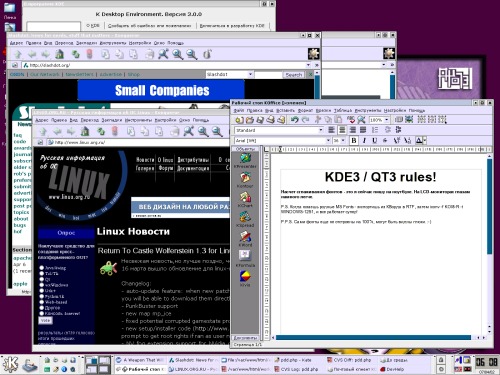Open KChart from KOffice sidebar
Image resolution: width=500 pixels, height=375 pixels.
click(x=245, y=200)
